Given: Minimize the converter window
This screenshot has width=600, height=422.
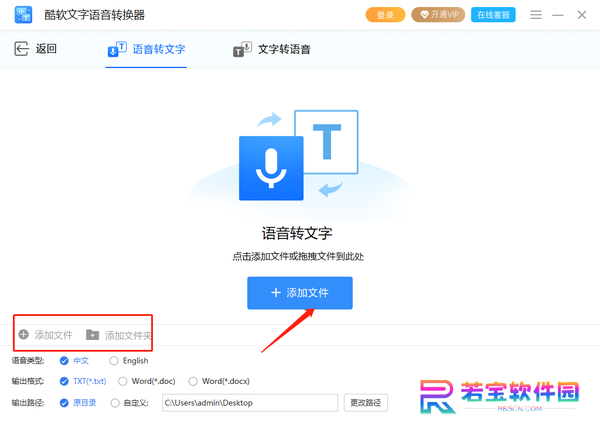Looking at the screenshot, I should tap(558, 15).
